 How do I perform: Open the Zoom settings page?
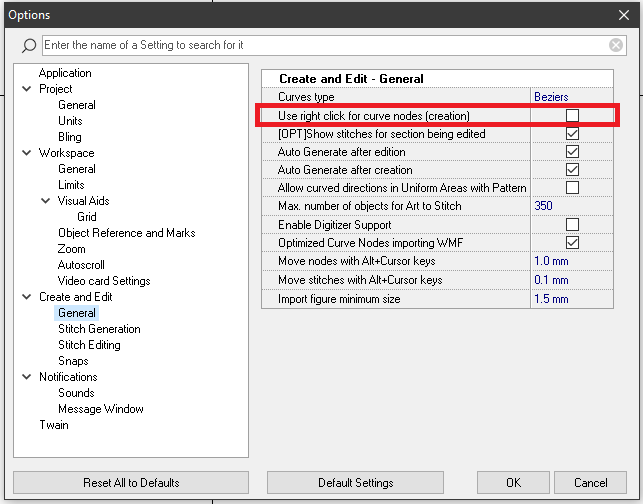coord(71,249)
